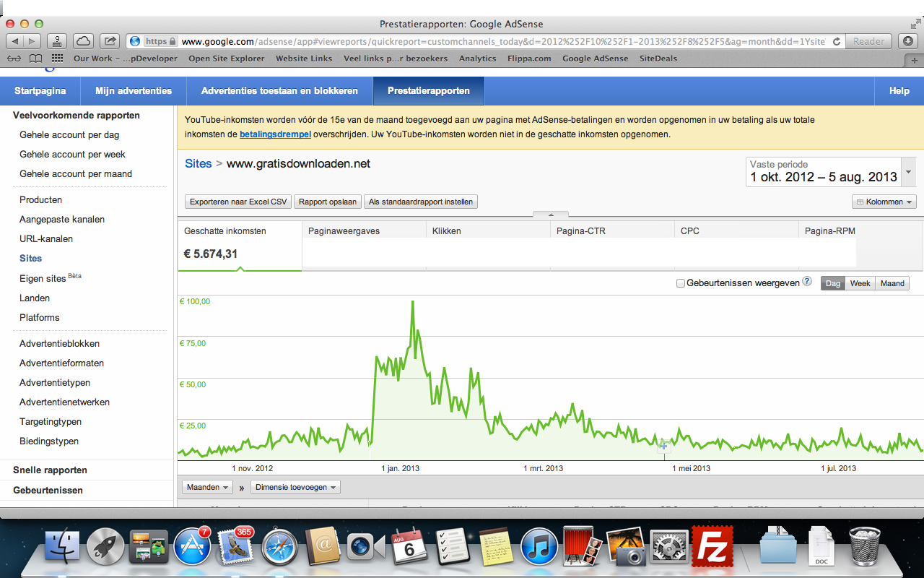The width and height of the screenshot is (924, 578).
Task: Open Reminders checklist in Dock
Action: [453, 546]
